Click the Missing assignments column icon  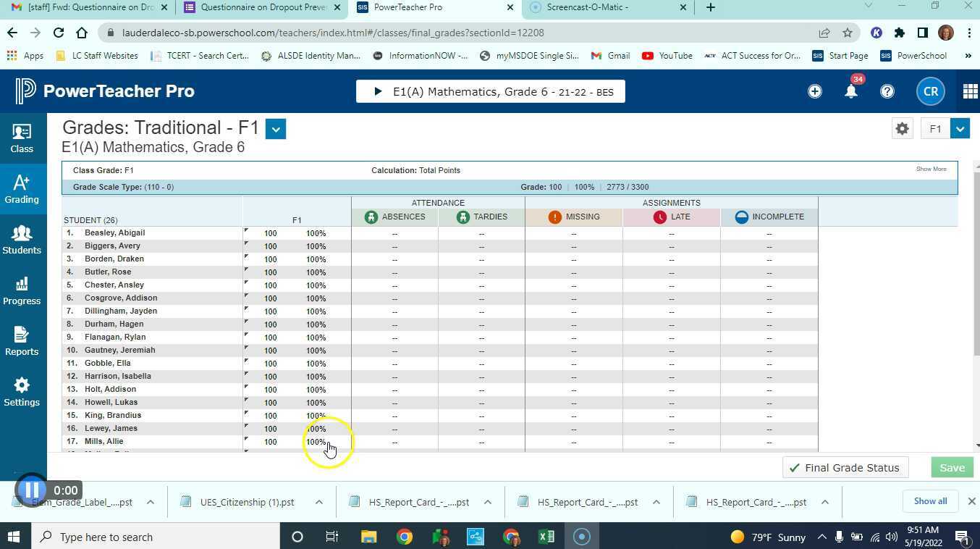click(554, 217)
